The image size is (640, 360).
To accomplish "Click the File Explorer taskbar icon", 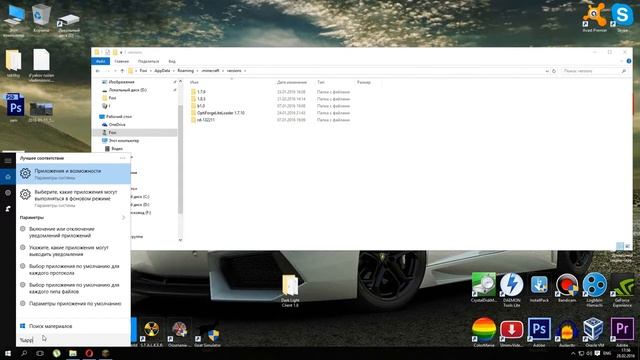I will pyautogui.click(x=73, y=353).
